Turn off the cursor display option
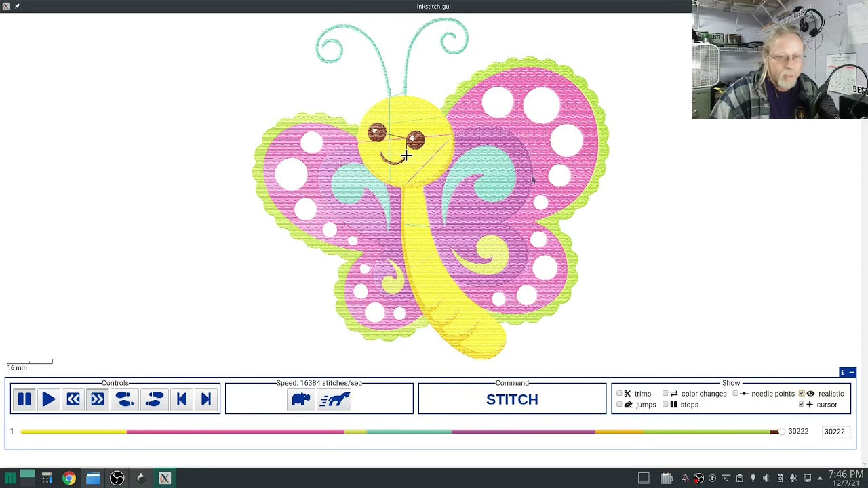This screenshot has height=488, width=868. [x=802, y=405]
